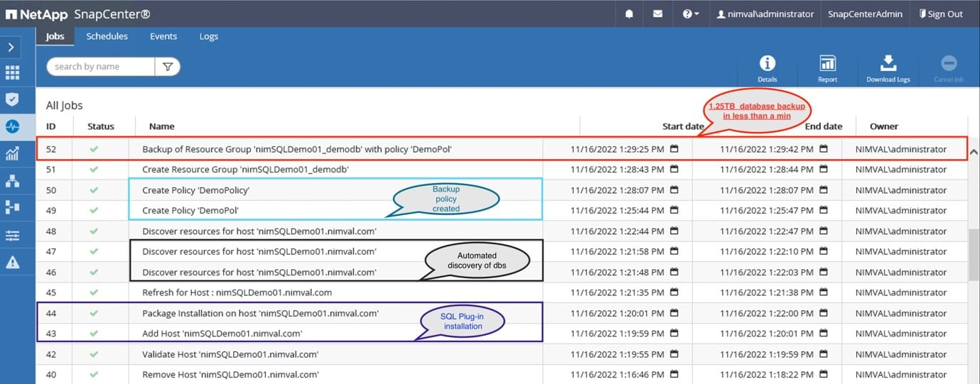Focus the search by name field

(x=100, y=67)
